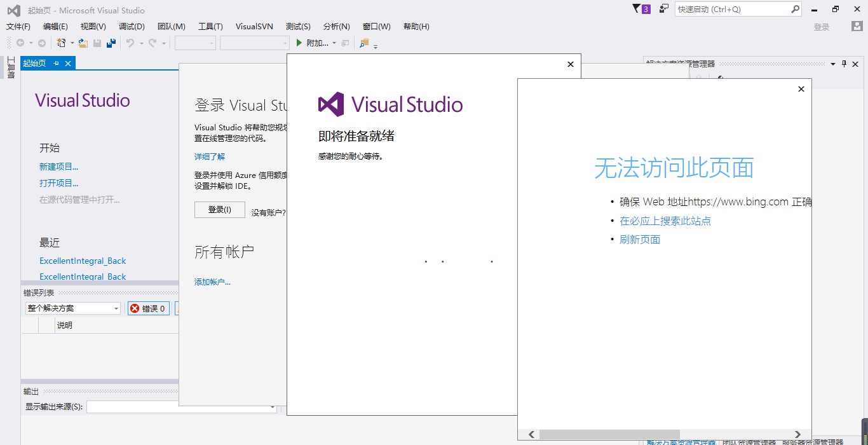The width and height of the screenshot is (868, 445).
Task: Open the 调试(D) menu
Action: (x=132, y=26)
